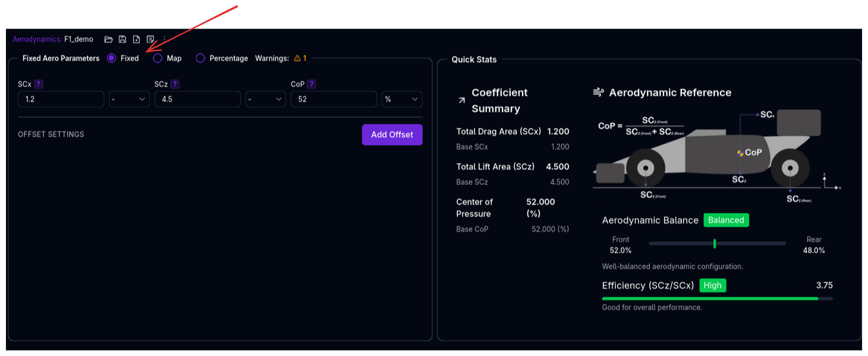Click the Aerodynamic Balance slider marker
Screen dimensions: 868x356
point(715,243)
